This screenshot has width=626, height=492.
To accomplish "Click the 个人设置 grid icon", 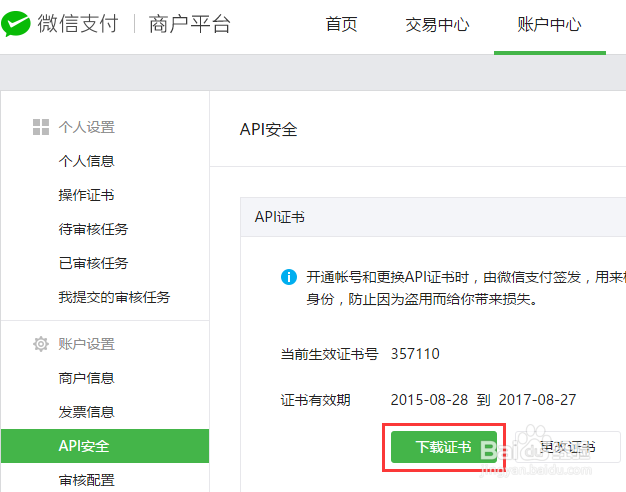I will pos(41,127).
